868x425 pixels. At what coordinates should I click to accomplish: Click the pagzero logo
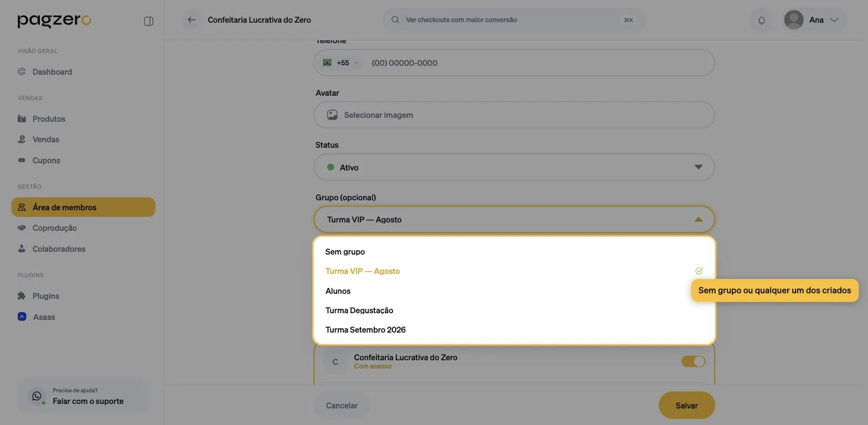click(x=54, y=21)
